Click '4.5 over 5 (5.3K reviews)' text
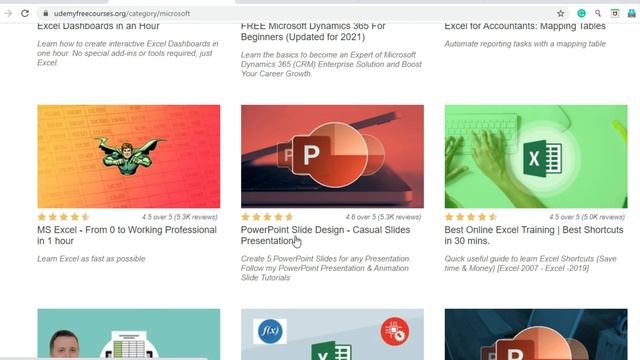Viewport: 640px width, 360px height. [180, 217]
